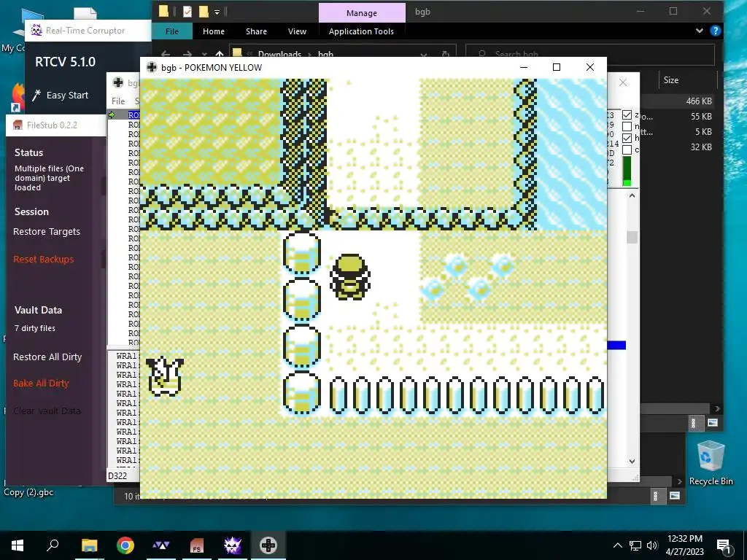
Task: Click the debugger vertical scrollbar thumb
Action: [632, 237]
